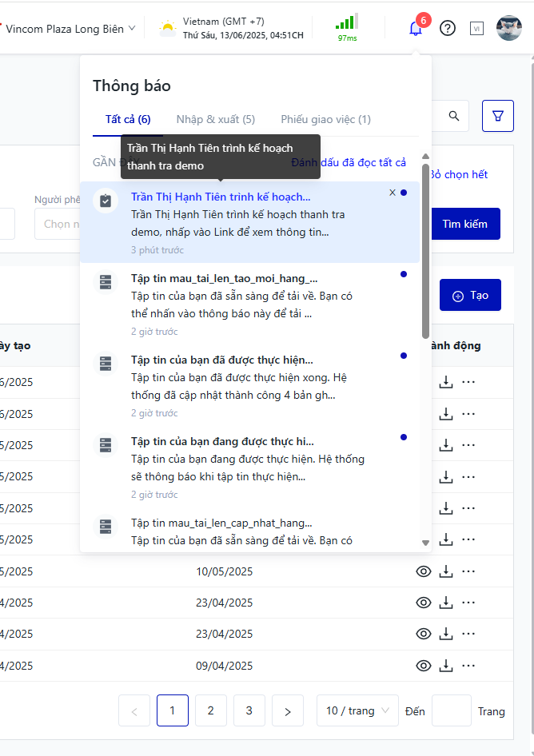The height and width of the screenshot is (756, 534).
Task: View details of the 10/05/2025 row
Action: click(424, 571)
